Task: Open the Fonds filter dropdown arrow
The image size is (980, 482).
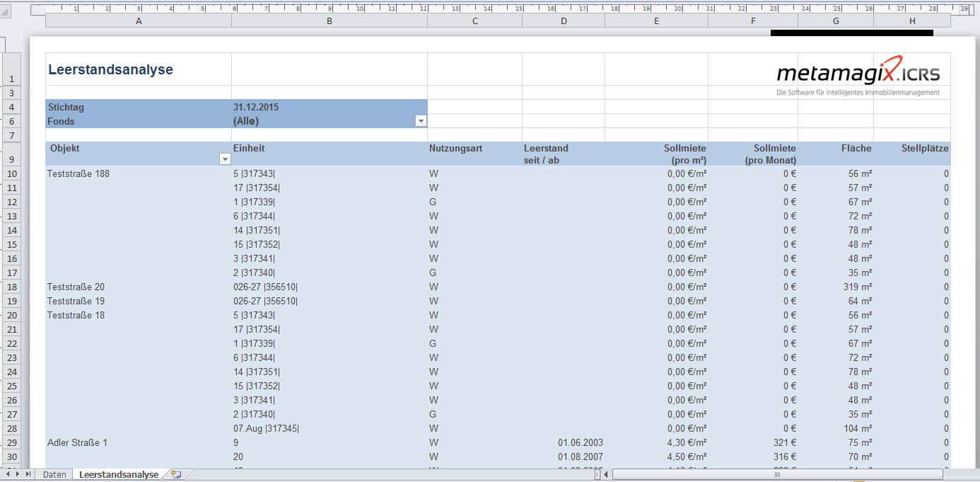Action: (x=421, y=121)
